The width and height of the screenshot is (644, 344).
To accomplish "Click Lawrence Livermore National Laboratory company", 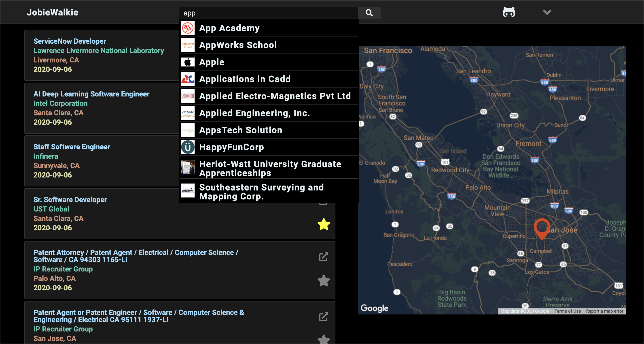I will tap(99, 51).
